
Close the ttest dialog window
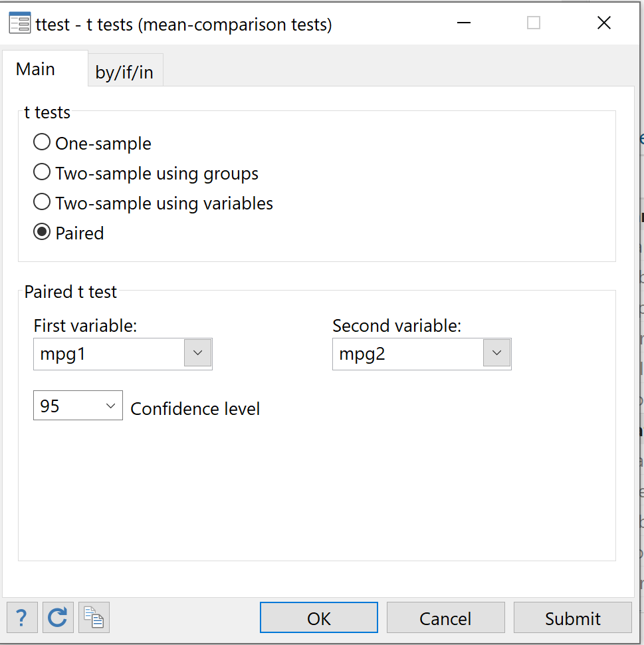click(x=603, y=23)
